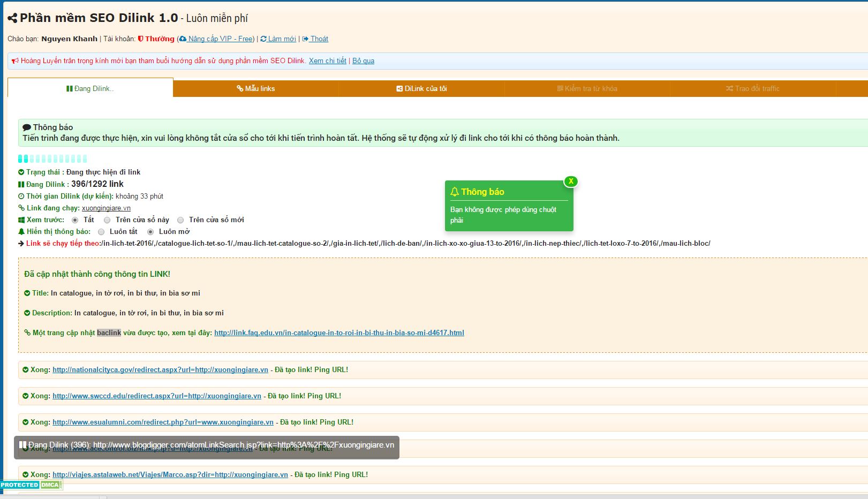Viewport: 868px width, 499px height.
Task: Click the check icon on the swccd.edu row
Action: [26, 396]
